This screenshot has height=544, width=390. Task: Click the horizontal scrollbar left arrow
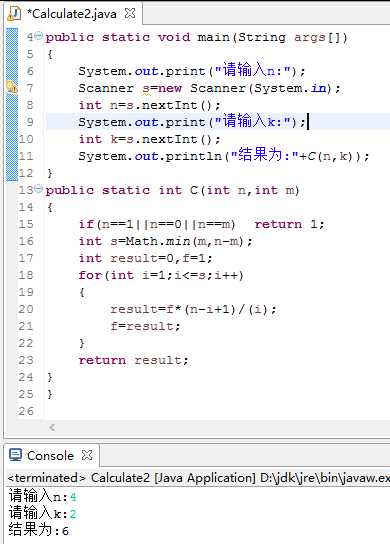click(52, 427)
